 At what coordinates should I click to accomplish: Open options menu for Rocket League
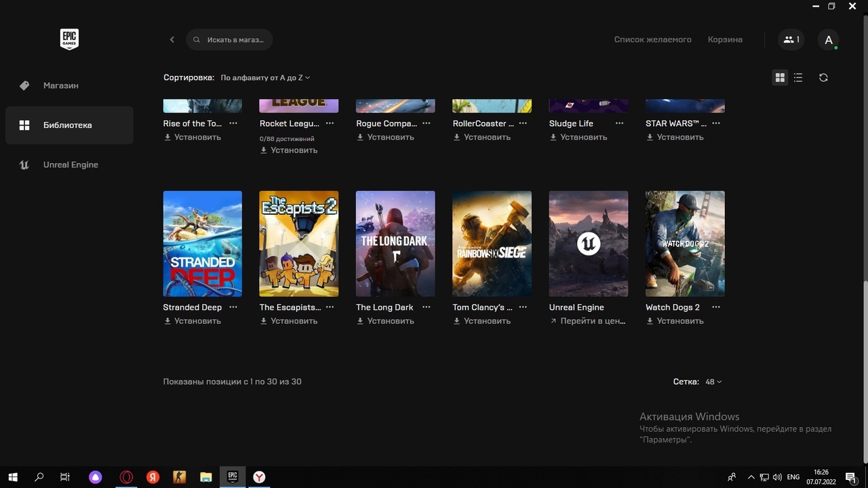(330, 123)
